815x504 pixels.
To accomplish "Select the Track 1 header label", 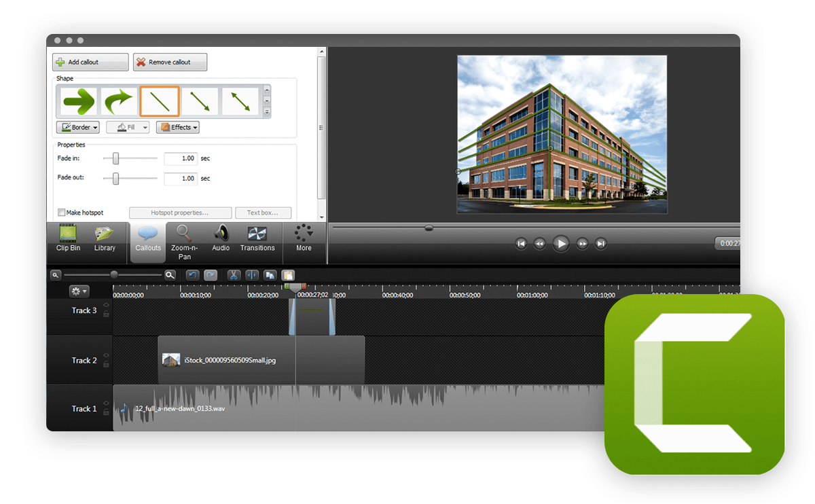I will [x=84, y=409].
